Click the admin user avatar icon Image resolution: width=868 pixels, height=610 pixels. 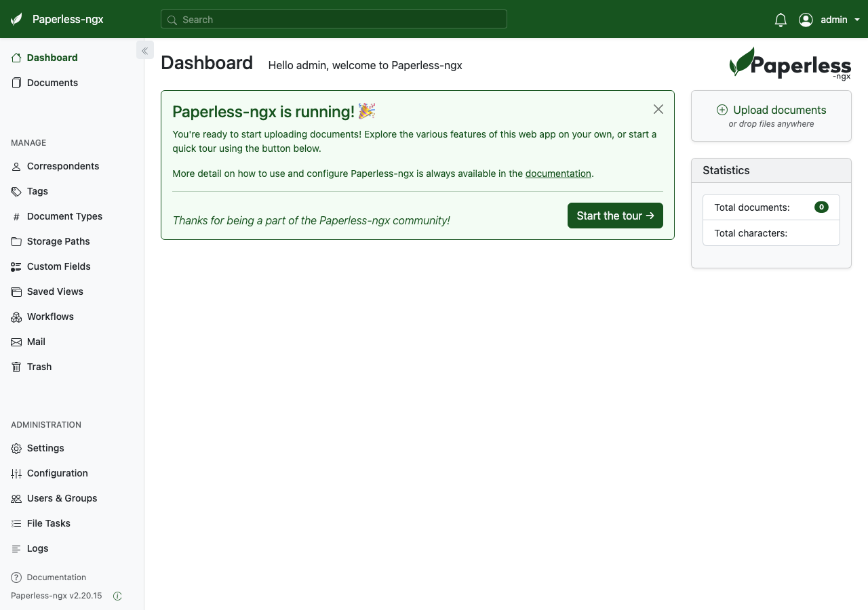[806, 20]
